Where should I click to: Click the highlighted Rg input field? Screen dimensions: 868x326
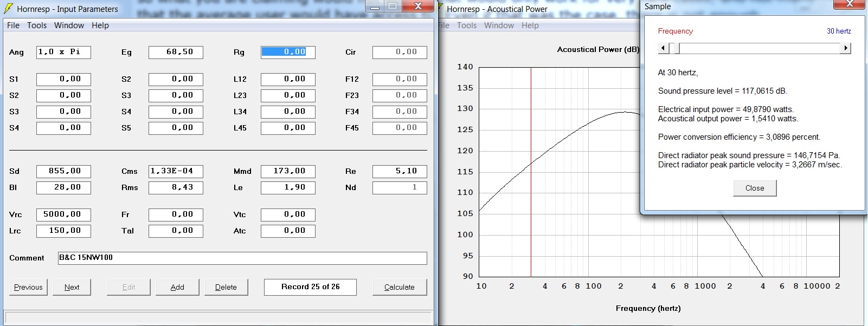point(288,52)
